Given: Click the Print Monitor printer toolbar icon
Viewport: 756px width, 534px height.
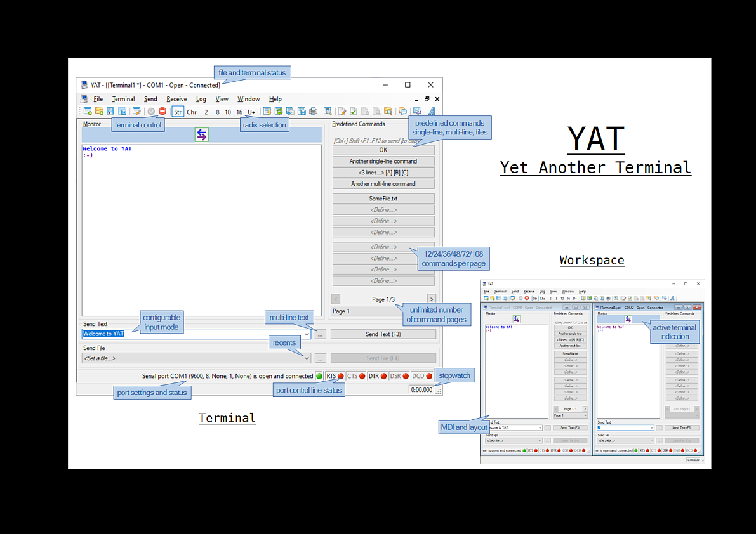Looking at the screenshot, I should (x=314, y=112).
